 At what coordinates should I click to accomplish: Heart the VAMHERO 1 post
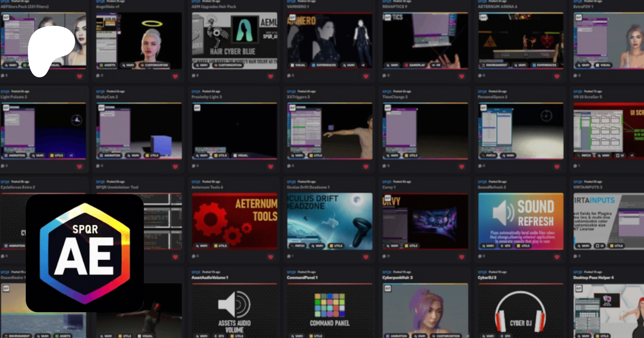366,76
